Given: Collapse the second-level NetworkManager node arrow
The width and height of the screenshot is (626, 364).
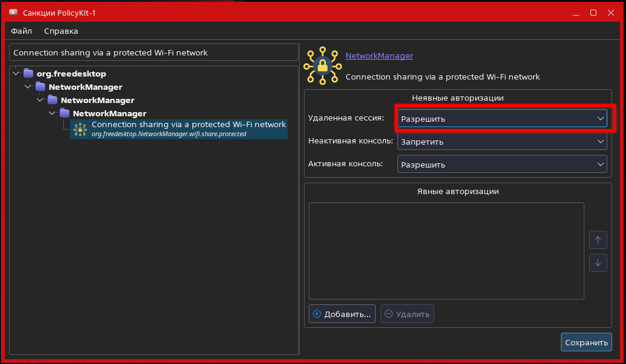Looking at the screenshot, I should pos(40,100).
